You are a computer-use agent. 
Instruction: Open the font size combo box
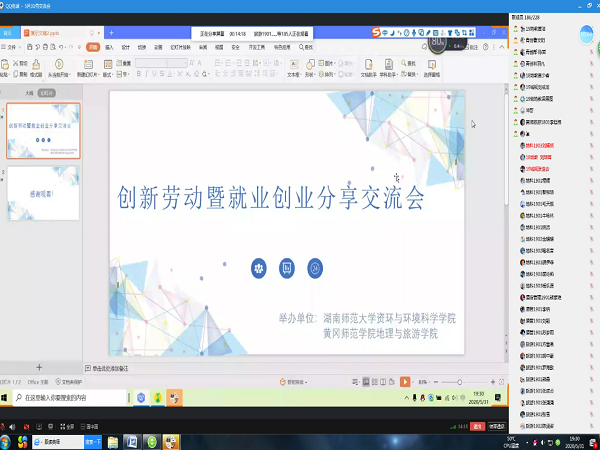pyautogui.click(x=177, y=63)
